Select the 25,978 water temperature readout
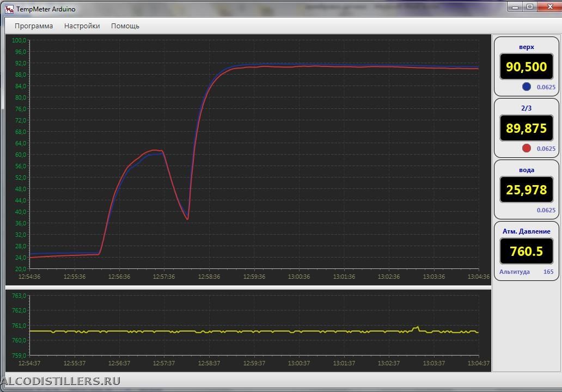The height and width of the screenshot is (392, 562). coord(526,189)
